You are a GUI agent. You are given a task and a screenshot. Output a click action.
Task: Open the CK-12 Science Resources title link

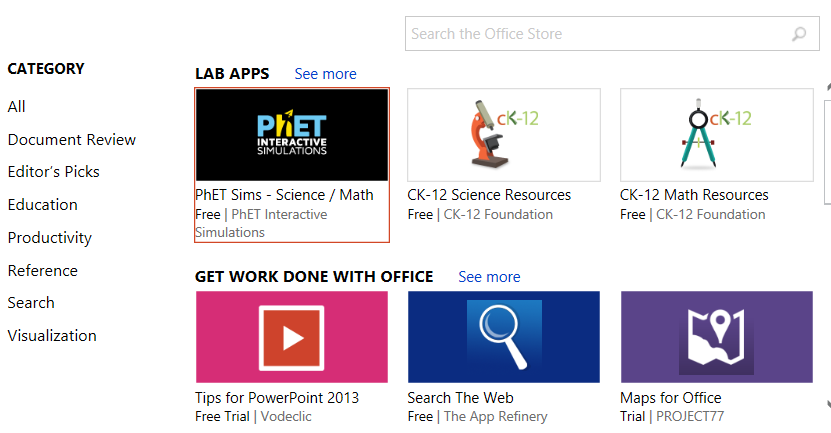point(489,195)
